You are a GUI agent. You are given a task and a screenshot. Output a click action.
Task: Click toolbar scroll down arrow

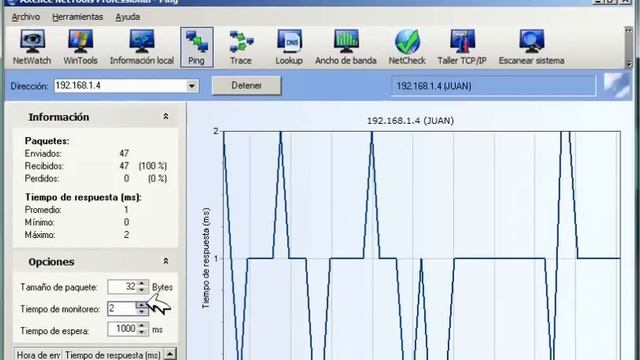point(629,64)
